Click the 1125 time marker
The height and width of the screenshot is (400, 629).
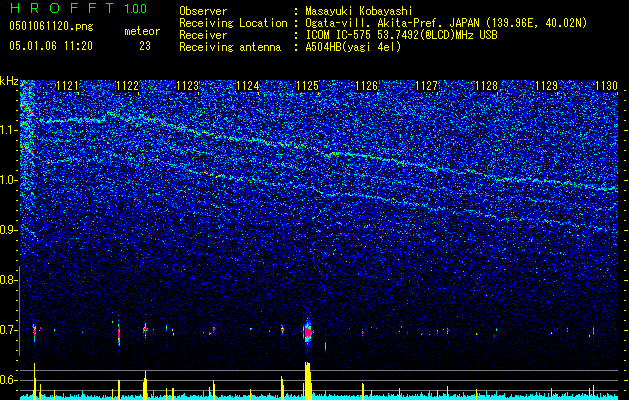click(x=307, y=86)
